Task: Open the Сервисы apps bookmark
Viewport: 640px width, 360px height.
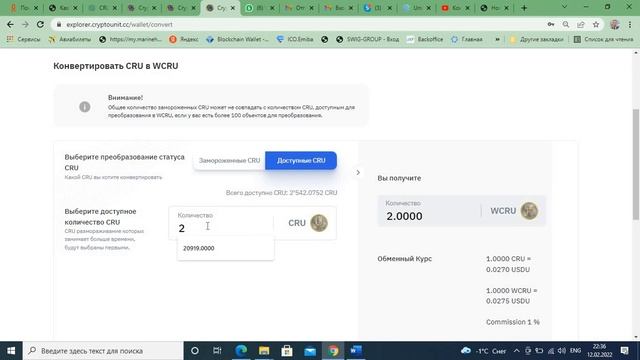Action: coord(23,40)
